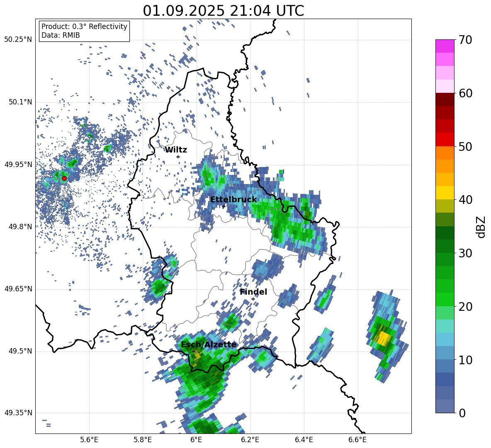Click the 60 value on the colorbar
Image resolution: width=491 pixels, height=448 pixels.
(x=465, y=93)
